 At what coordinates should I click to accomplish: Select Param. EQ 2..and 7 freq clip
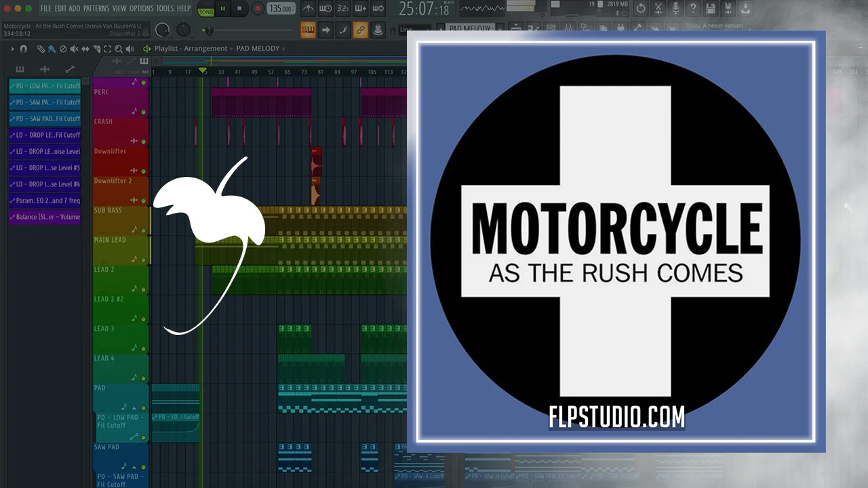[45, 201]
